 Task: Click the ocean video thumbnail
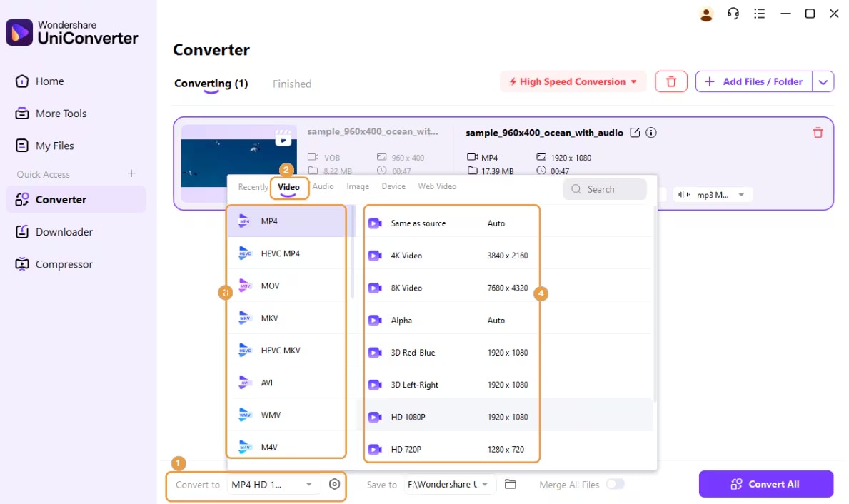pos(238,162)
